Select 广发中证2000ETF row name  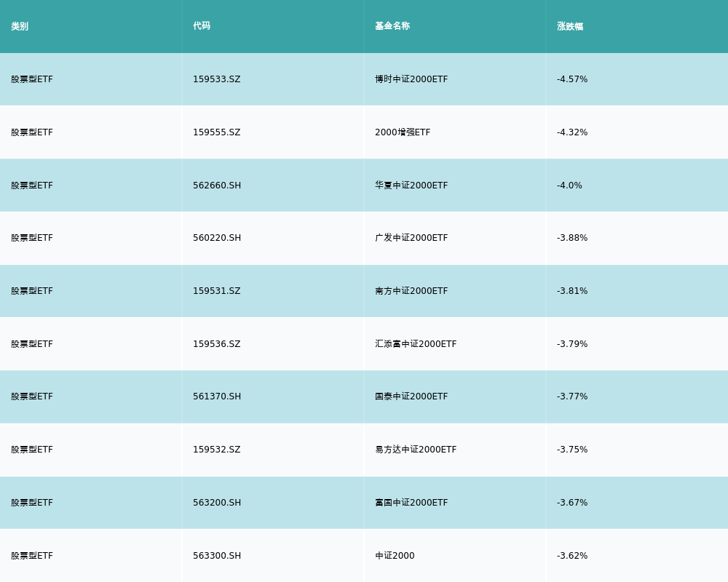point(411,238)
